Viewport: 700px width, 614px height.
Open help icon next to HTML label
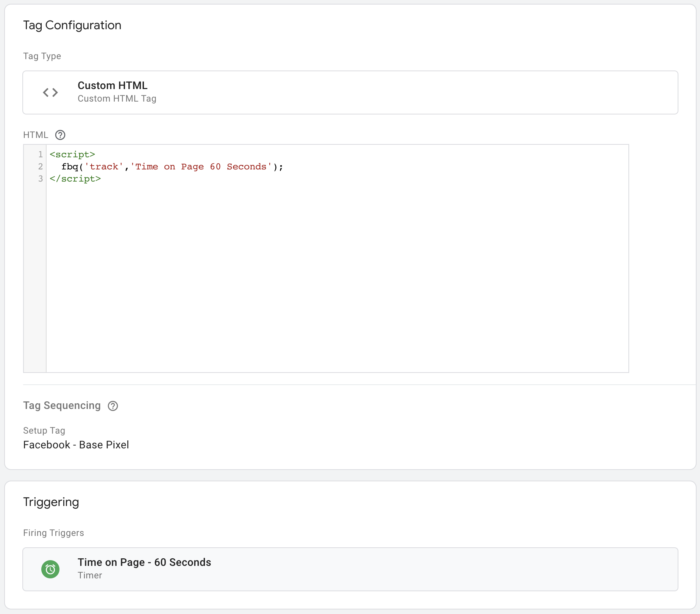(60, 135)
